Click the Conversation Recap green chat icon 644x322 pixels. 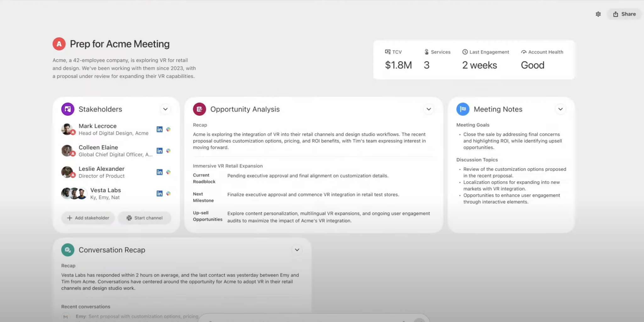(x=68, y=250)
